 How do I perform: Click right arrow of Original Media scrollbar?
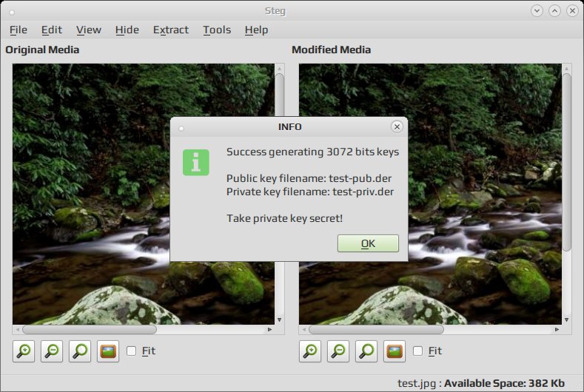[x=269, y=329]
